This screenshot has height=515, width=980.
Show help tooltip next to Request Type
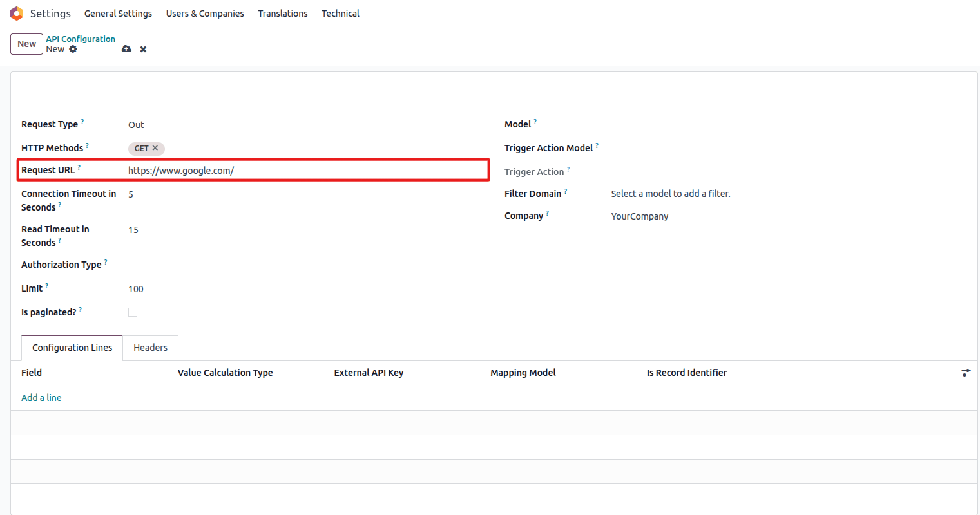click(x=82, y=122)
